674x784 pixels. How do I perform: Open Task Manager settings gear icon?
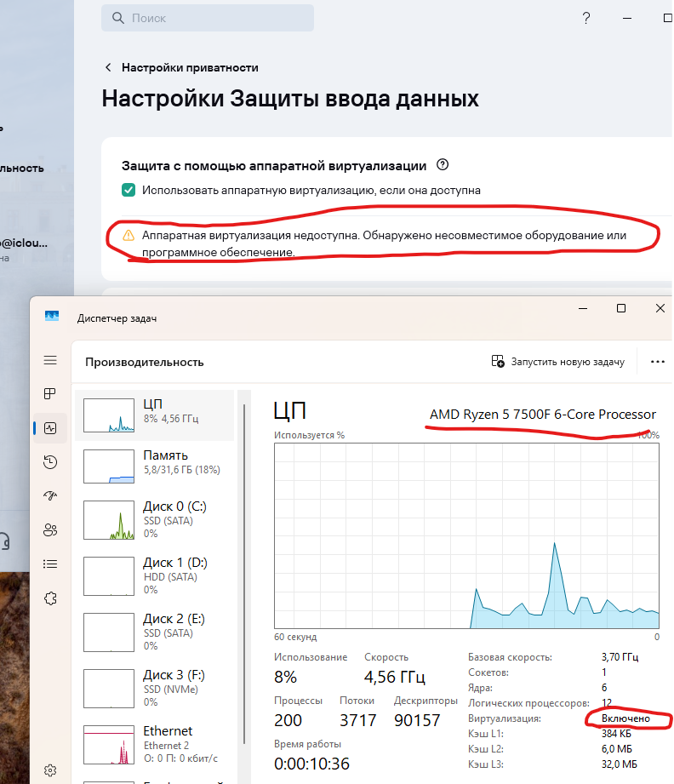pyautogui.click(x=50, y=770)
